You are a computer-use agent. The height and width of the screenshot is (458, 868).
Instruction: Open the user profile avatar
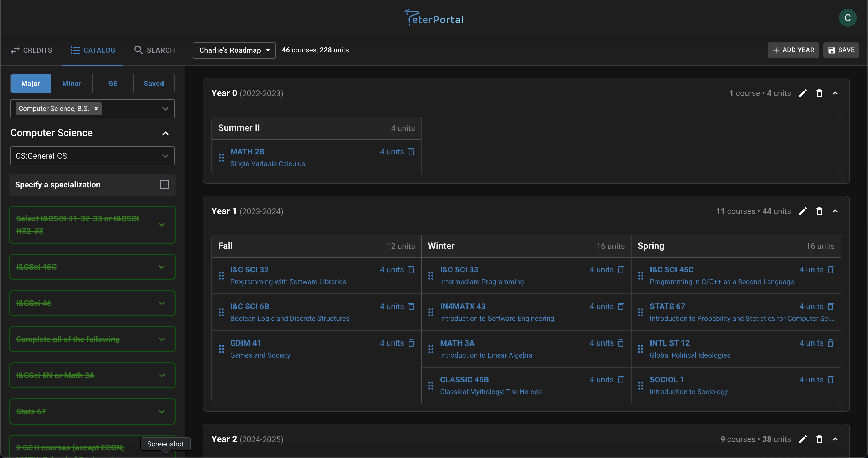point(847,18)
